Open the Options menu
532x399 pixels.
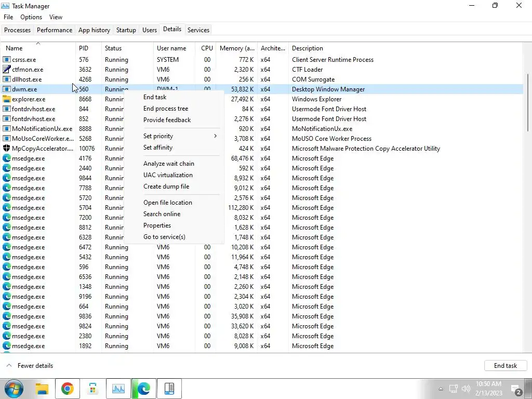pos(31,17)
